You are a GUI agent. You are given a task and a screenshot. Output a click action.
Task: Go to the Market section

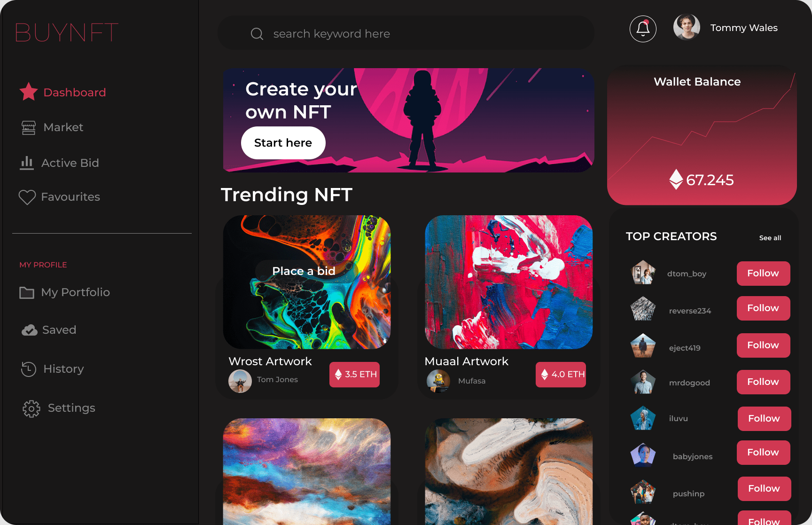pos(53,127)
